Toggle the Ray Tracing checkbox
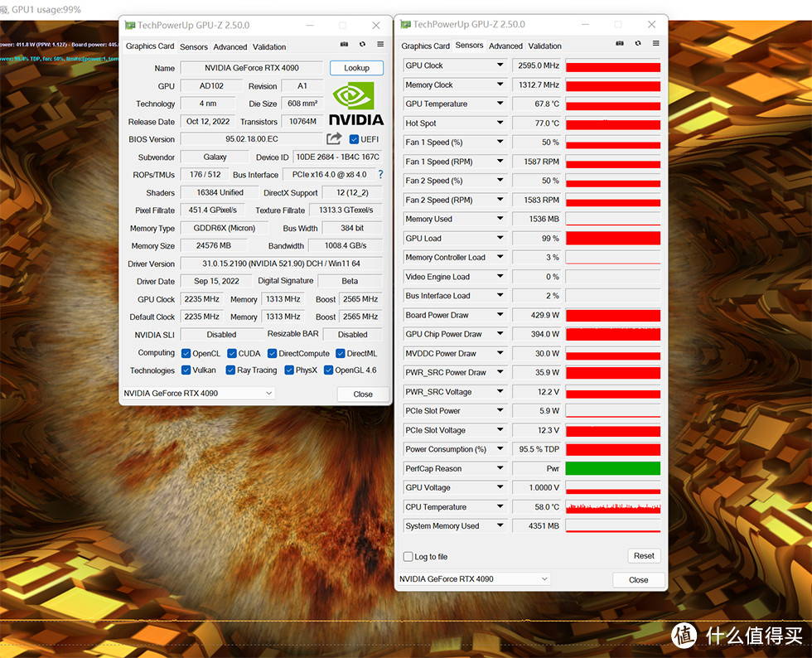 (x=230, y=370)
